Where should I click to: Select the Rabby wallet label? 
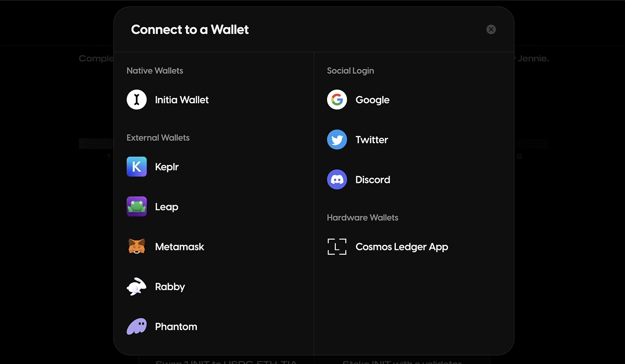pos(170,287)
